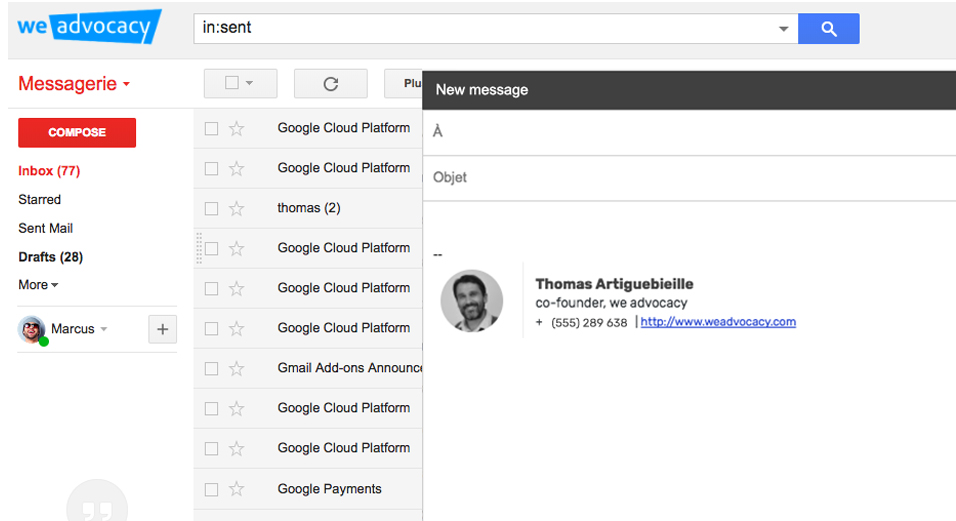956x521 pixels.
Task: Click the Thomas Artiguebieille signature photo
Action: tap(472, 301)
